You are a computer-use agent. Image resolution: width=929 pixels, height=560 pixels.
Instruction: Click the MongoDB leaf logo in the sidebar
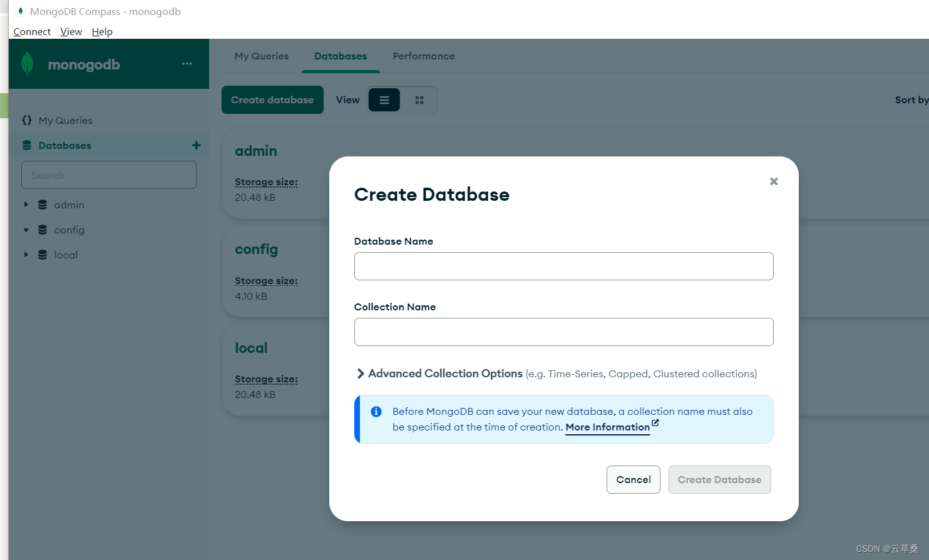click(28, 63)
